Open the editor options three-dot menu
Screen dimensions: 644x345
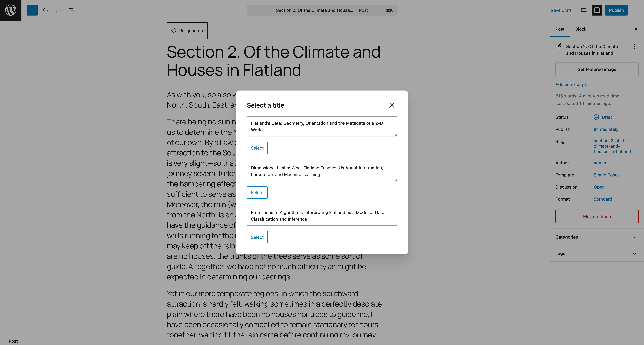click(636, 10)
